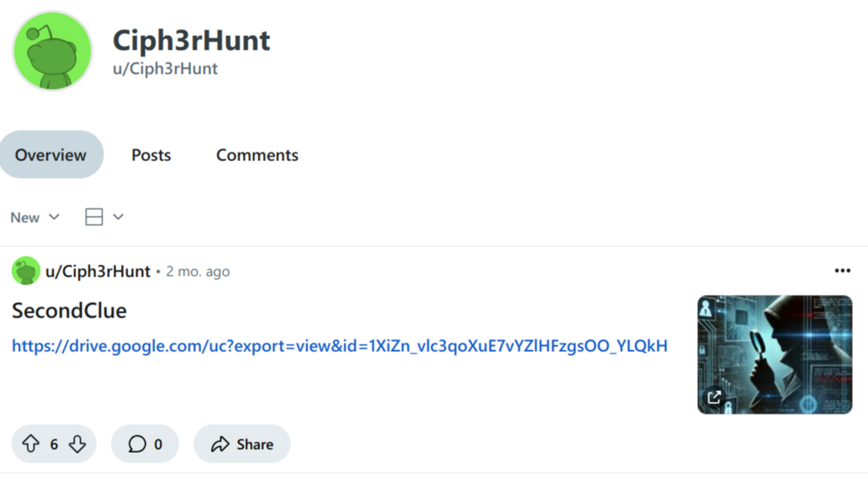
Task: Open the drive.google.com link
Action: [x=339, y=346]
